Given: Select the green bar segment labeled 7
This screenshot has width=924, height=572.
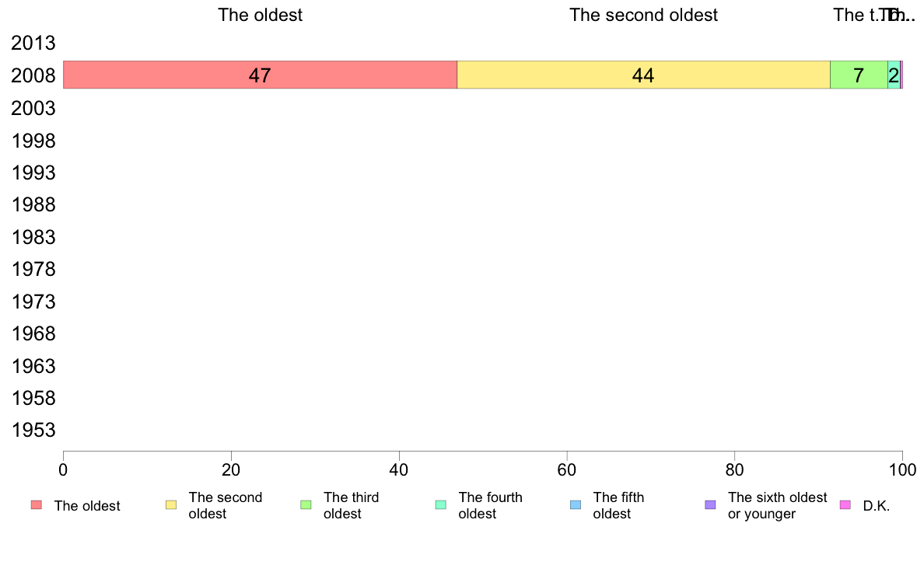Looking at the screenshot, I should click(859, 75).
